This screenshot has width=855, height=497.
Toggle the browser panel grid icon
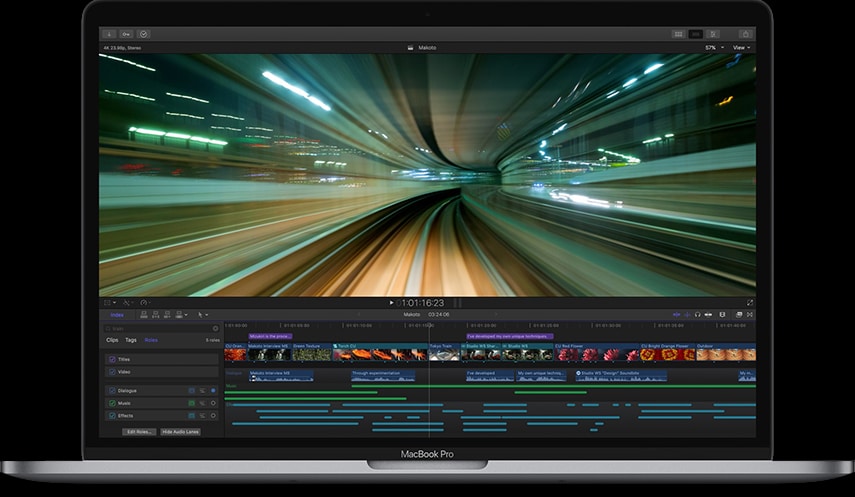click(678, 34)
